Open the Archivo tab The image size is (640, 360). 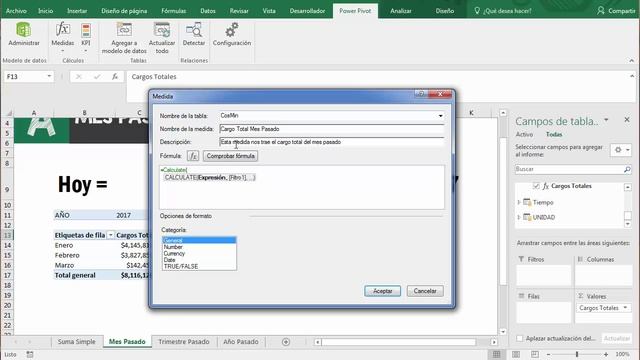(x=16, y=11)
